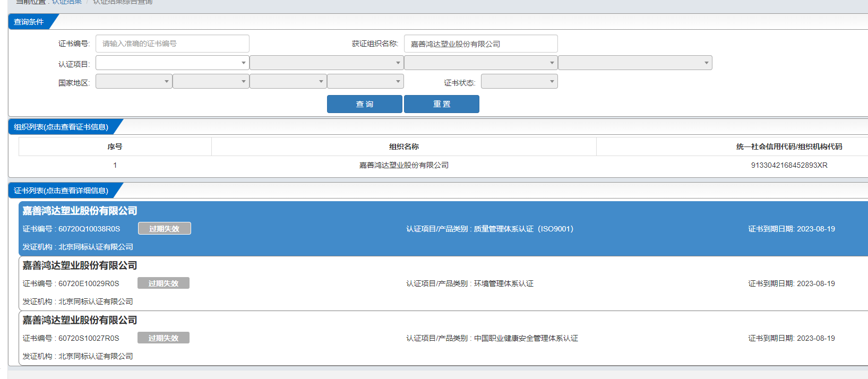
Task: Click 发证机构 under certificate 60720E10029R0S
Action: coord(78,302)
